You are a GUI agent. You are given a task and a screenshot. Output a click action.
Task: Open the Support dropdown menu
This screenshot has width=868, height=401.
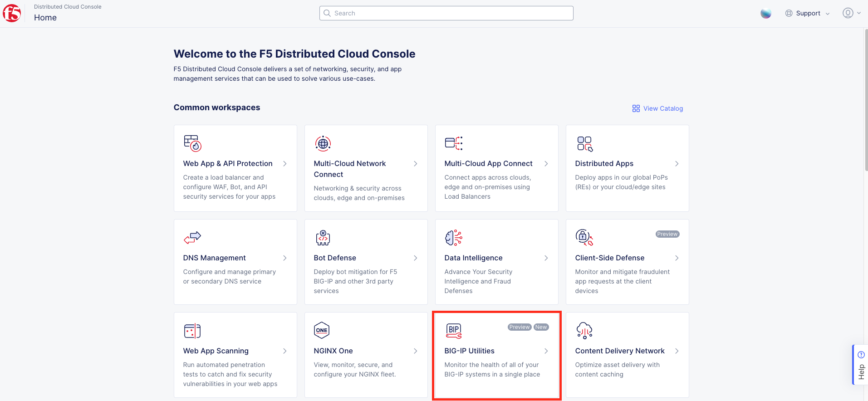tap(808, 13)
